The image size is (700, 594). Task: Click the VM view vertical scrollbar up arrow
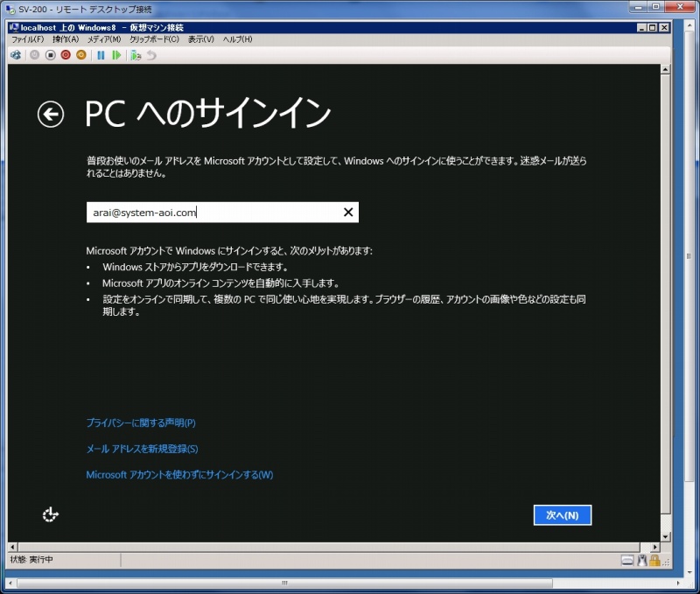[x=665, y=69]
